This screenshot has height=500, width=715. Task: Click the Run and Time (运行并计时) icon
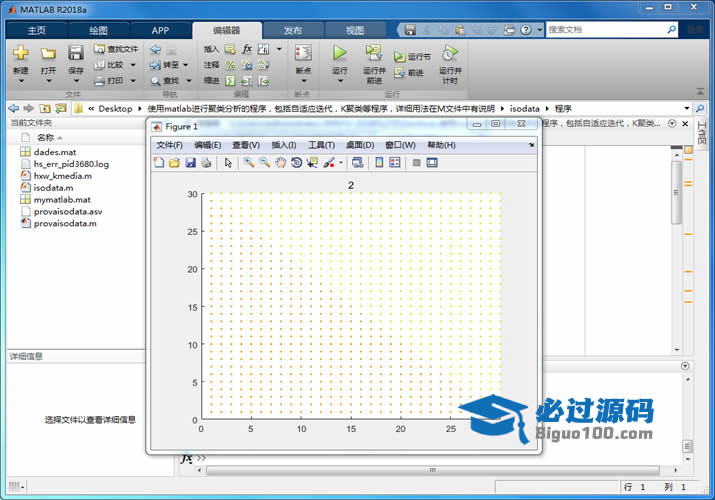(x=450, y=53)
